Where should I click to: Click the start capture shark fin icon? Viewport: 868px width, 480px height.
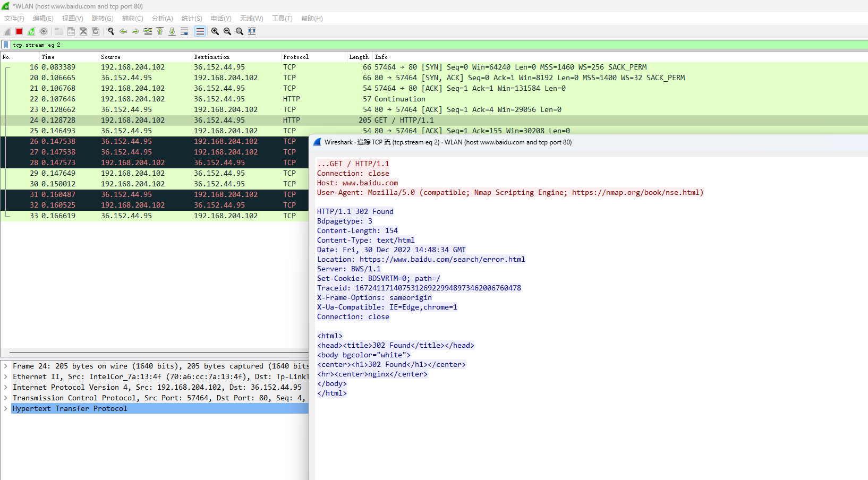[x=7, y=31]
